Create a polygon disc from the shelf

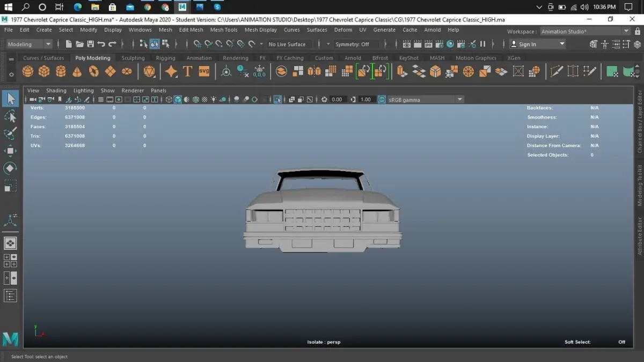tap(127, 71)
